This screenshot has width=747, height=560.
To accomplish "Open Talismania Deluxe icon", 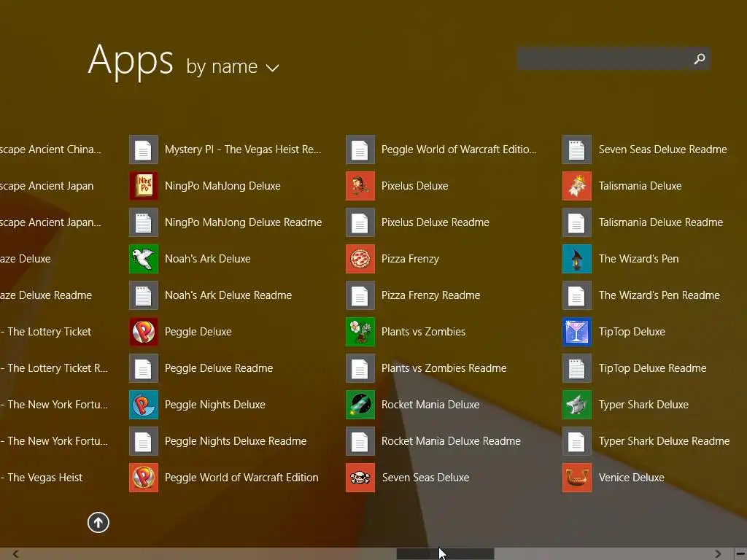I will point(577,186).
